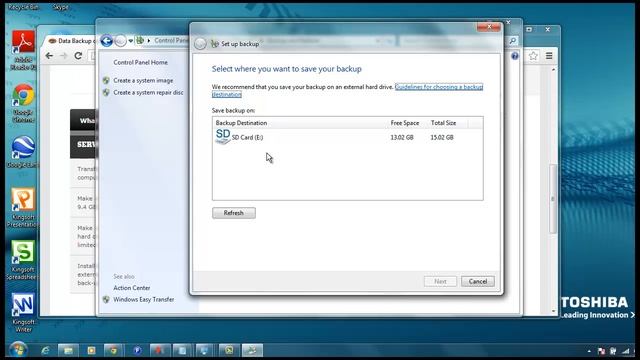Open File Explorer from the taskbar
Viewport: 640px width, 360px height.
pyautogui.click(x=68, y=350)
